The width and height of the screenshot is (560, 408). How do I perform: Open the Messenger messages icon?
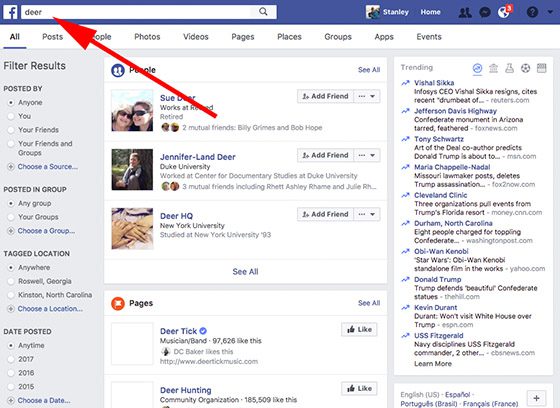click(485, 13)
